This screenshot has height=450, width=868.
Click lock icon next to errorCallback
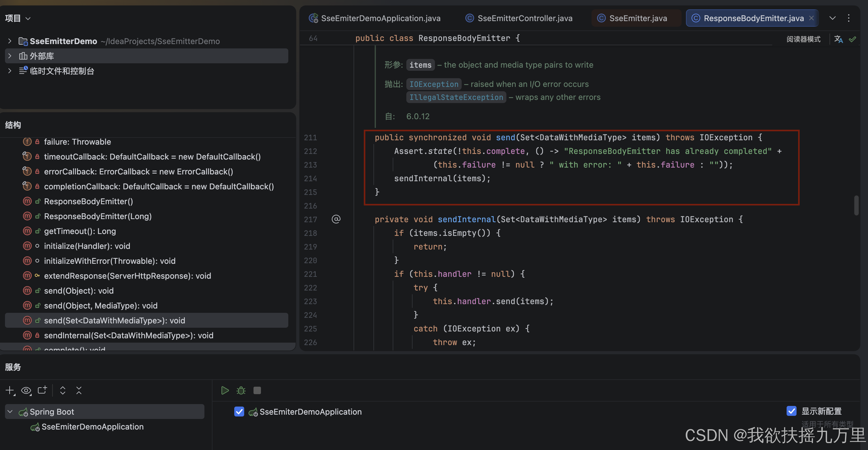tap(37, 171)
